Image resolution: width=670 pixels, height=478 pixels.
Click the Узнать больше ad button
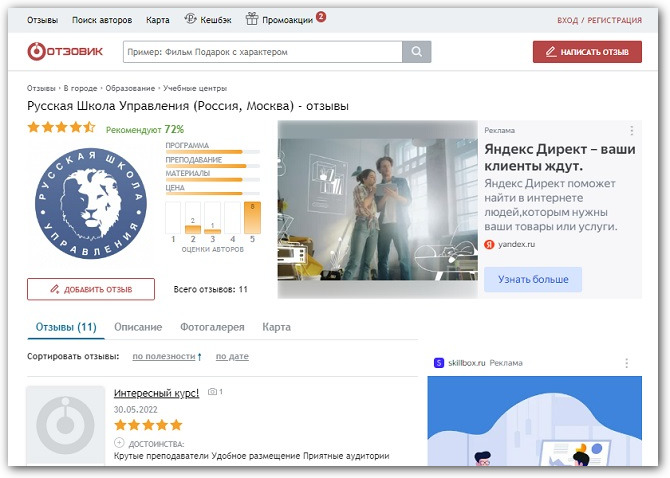[x=532, y=279]
